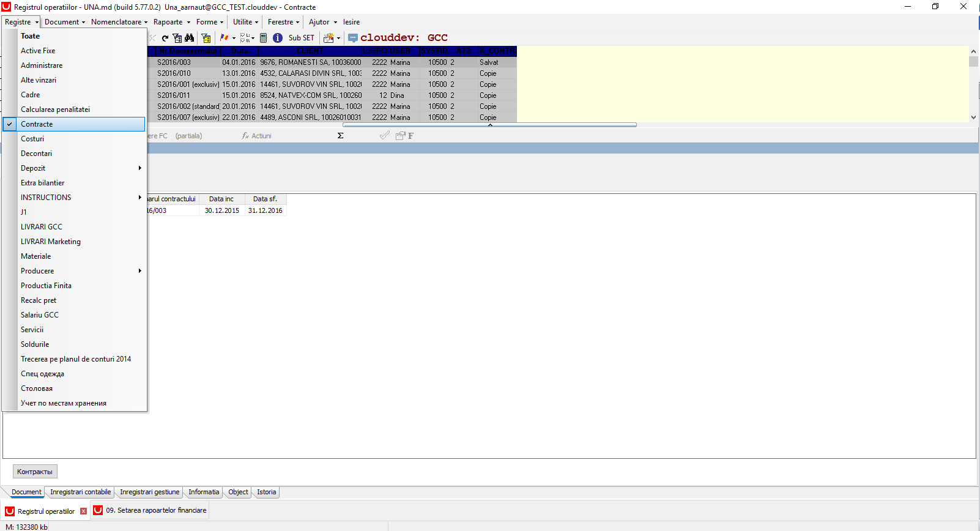Screen dimensions: 980x531
Task: Open the filter settings toolbar icon
Action: pos(177,38)
